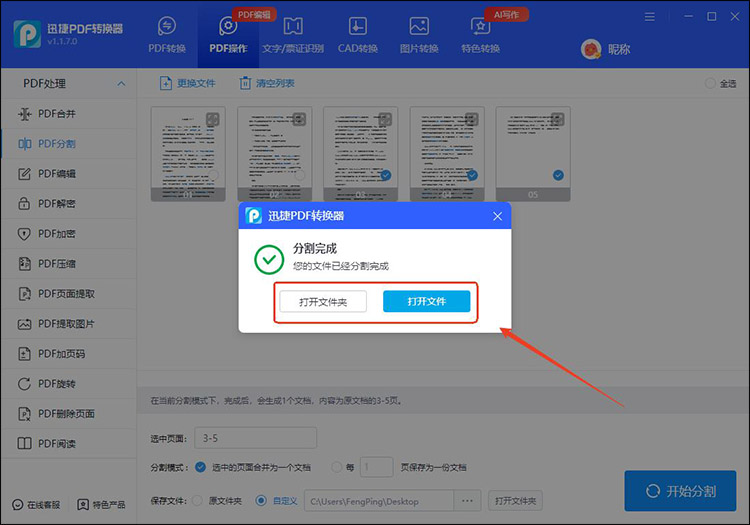Close the 分割完成 dialog

pos(497,217)
